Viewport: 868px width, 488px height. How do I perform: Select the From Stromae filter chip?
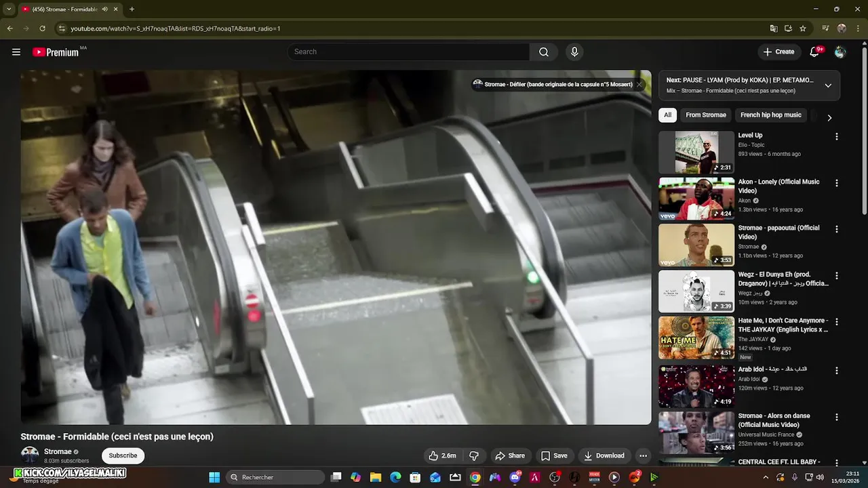[x=706, y=115]
